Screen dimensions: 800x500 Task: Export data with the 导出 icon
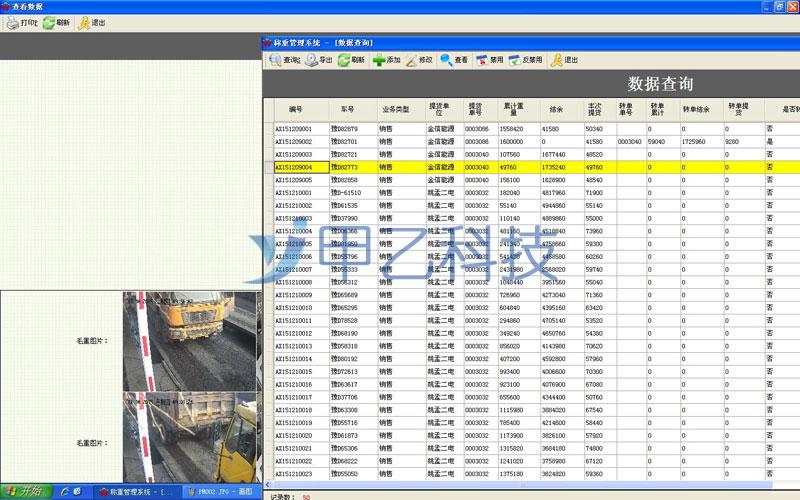319,60
